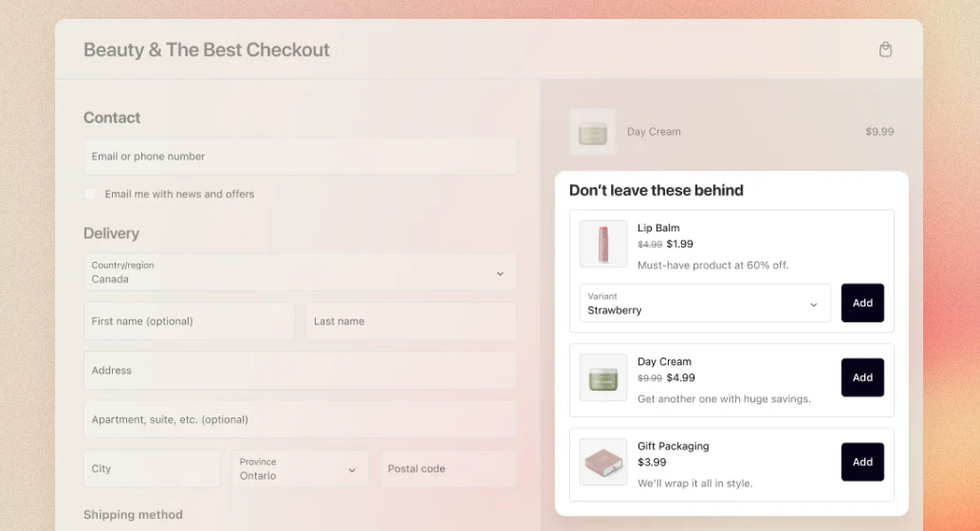Click the Day Cream upsell product image

(x=603, y=377)
